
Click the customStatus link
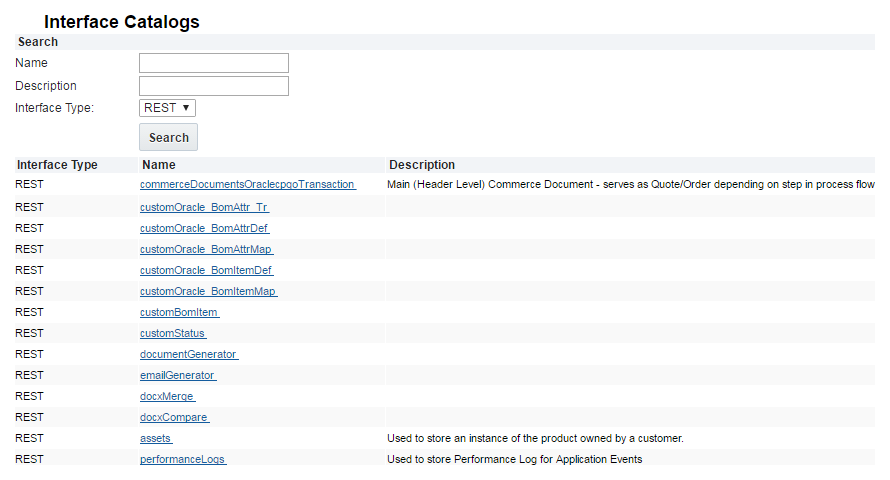click(x=173, y=333)
